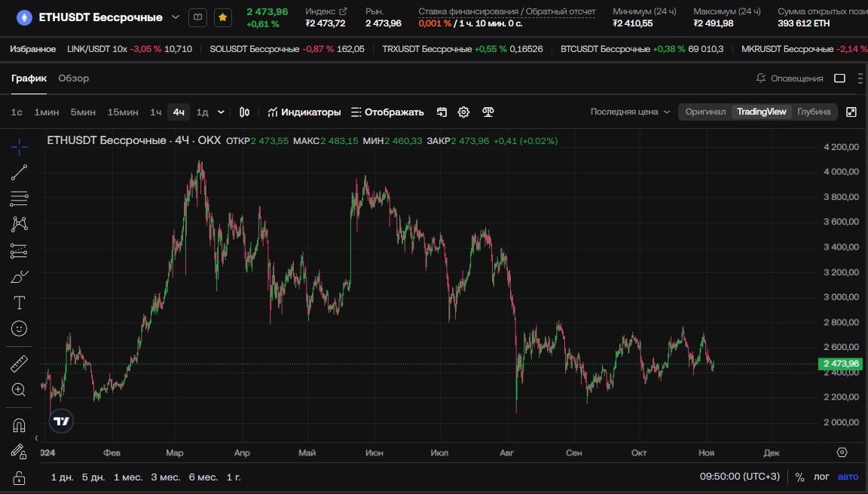Select the Text annotation tool
The width and height of the screenshot is (868, 494).
pyautogui.click(x=19, y=302)
